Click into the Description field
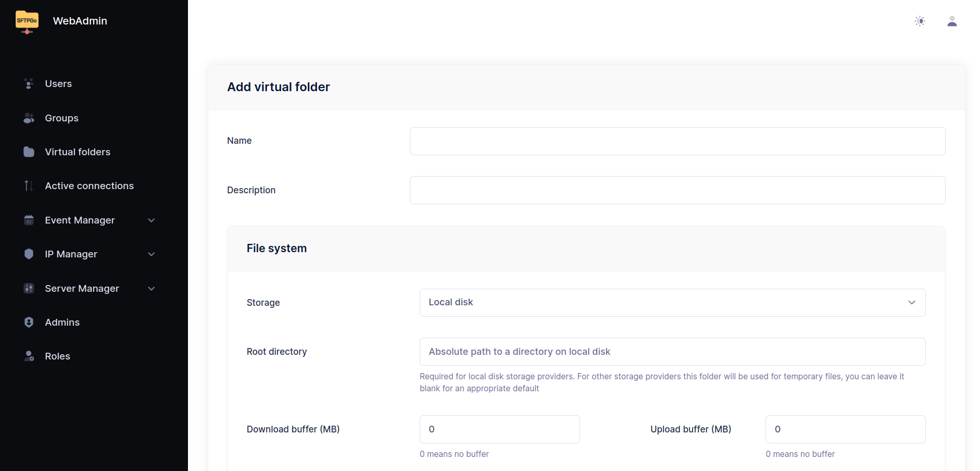980x471 pixels. point(677,190)
